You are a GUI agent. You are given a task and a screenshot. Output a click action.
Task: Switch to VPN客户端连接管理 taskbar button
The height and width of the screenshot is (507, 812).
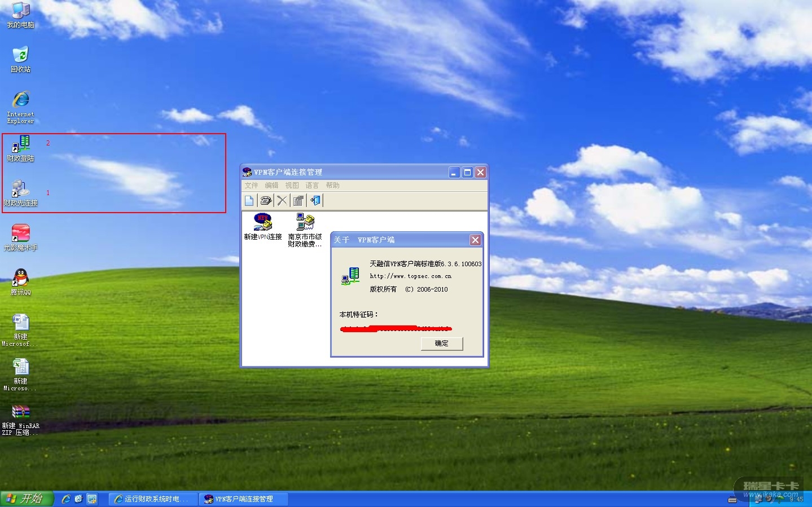pyautogui.click(x=244, y=499)
